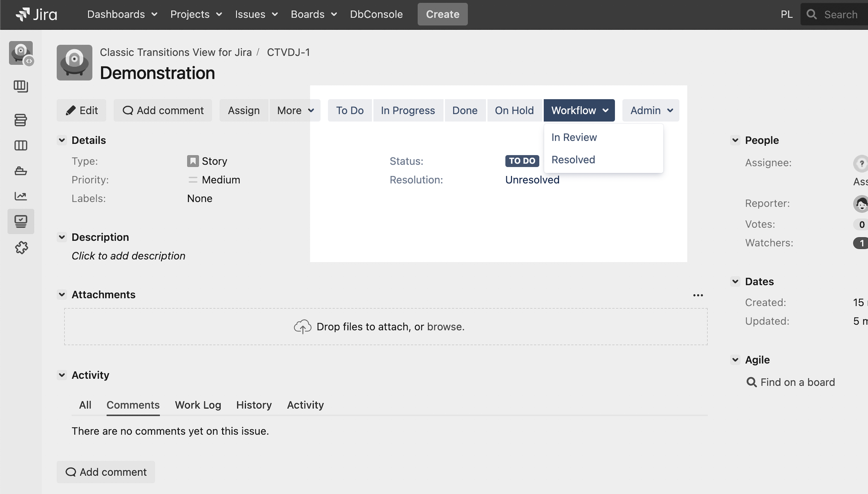Collapse the Details section
Screen dimensions: 868x494
[62, 140]
